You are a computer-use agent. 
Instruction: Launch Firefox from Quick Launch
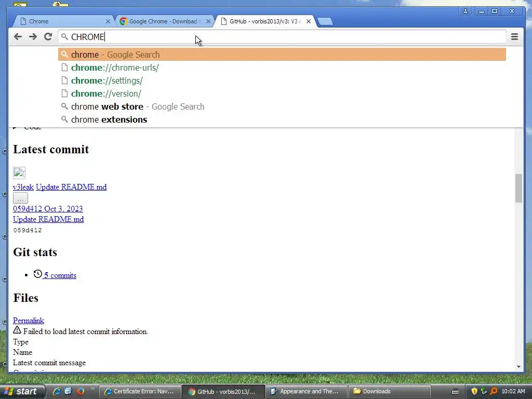81,391
